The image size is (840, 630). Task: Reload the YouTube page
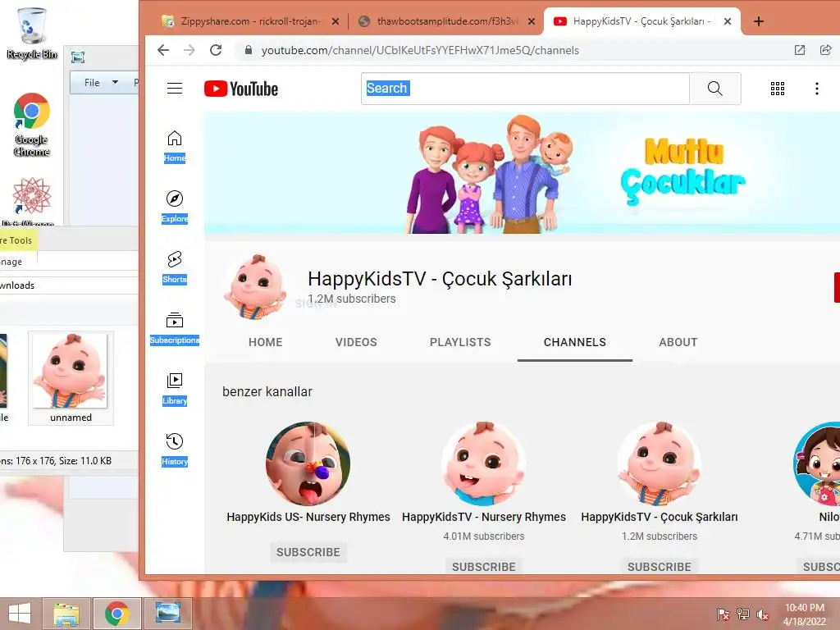(216, 50)
